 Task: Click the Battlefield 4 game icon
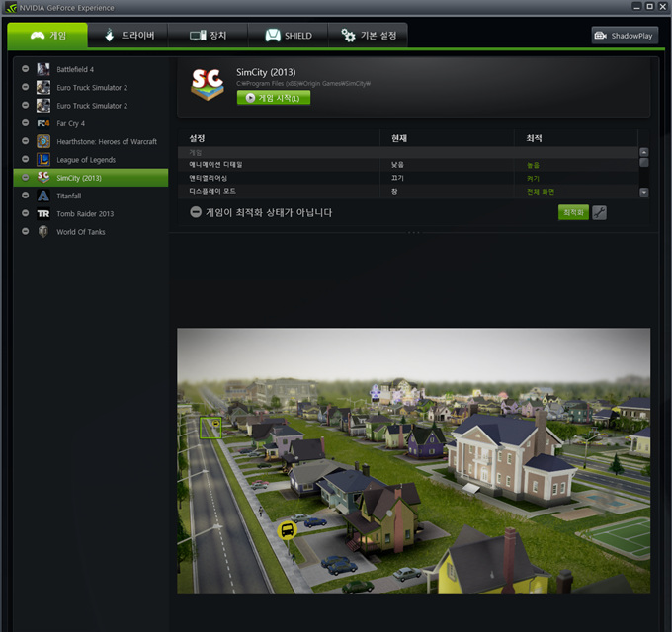coord(43,69)
